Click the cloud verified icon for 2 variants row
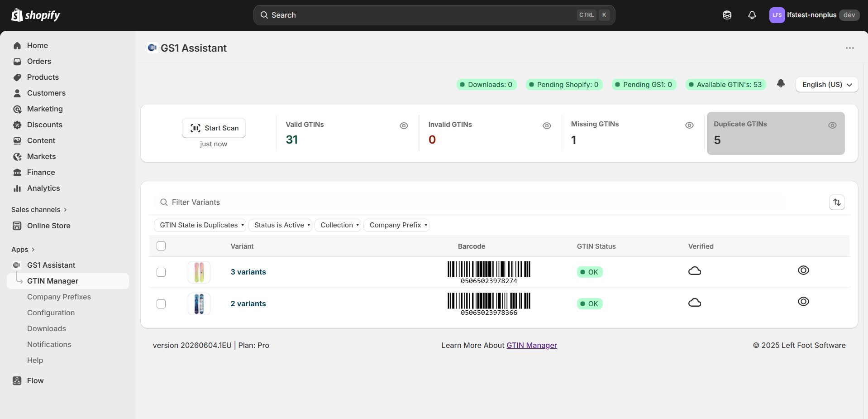Screen dimensions: 868x419 click(695, 303)
